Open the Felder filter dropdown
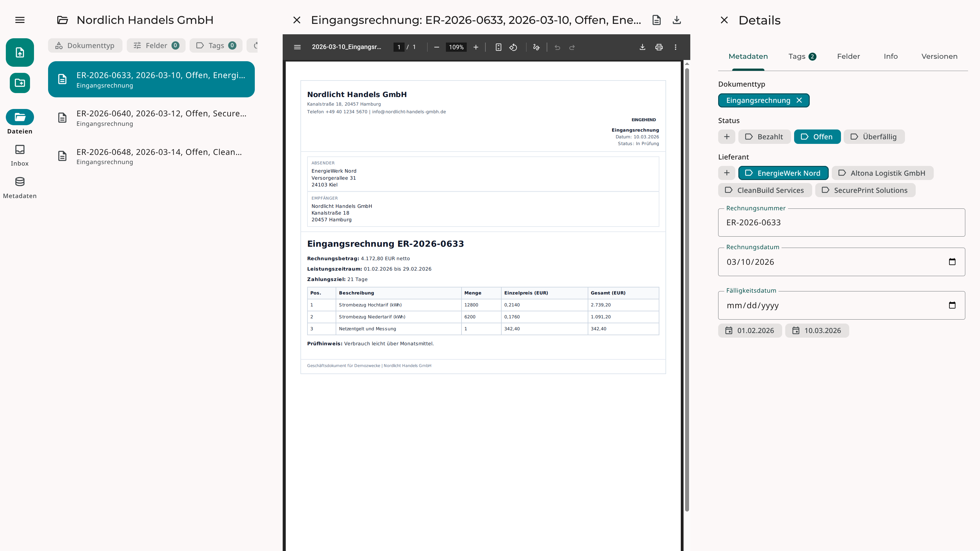980x551 pixels. tap(156, 45)
